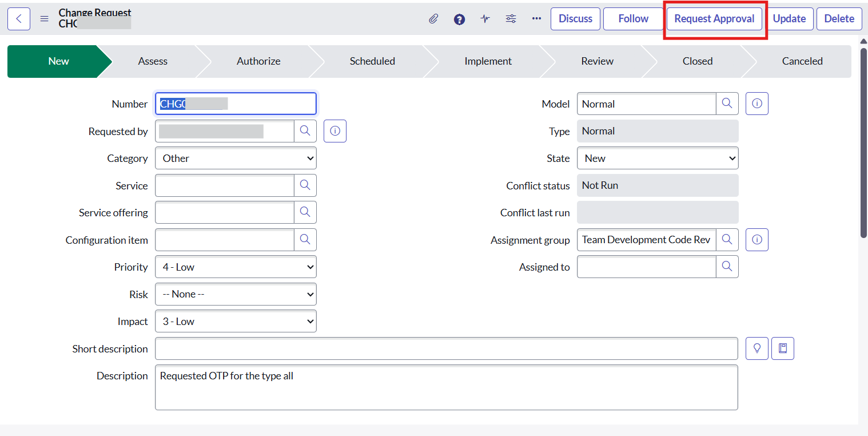The width and height of the screenshot is (868, 436).
Task: Click the Conflict status value Not Run
Action: pyautogui.click(x=658, y=185)
